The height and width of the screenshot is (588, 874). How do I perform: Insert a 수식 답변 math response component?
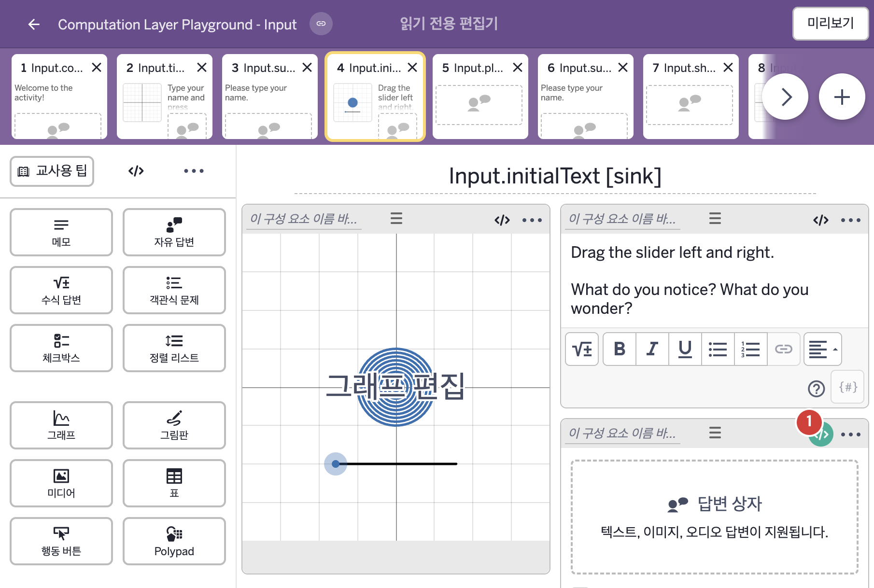(x=61, y=290)
